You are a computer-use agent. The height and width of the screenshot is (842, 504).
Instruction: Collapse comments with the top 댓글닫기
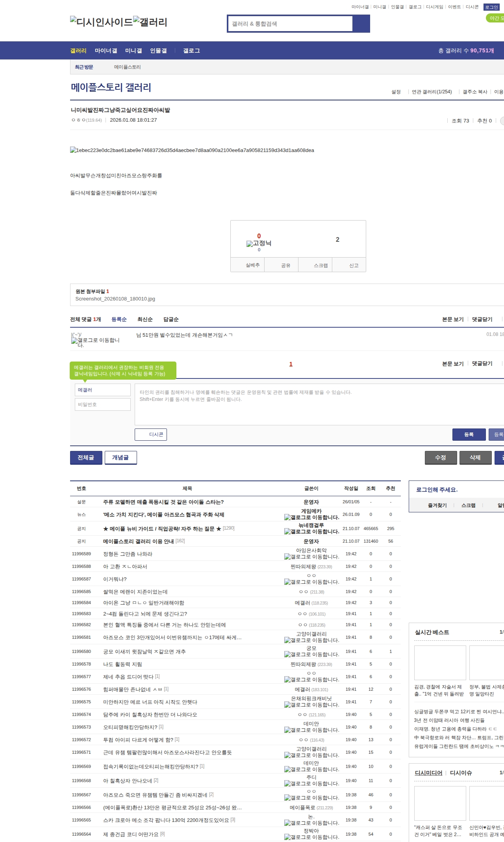coord(482,319)
